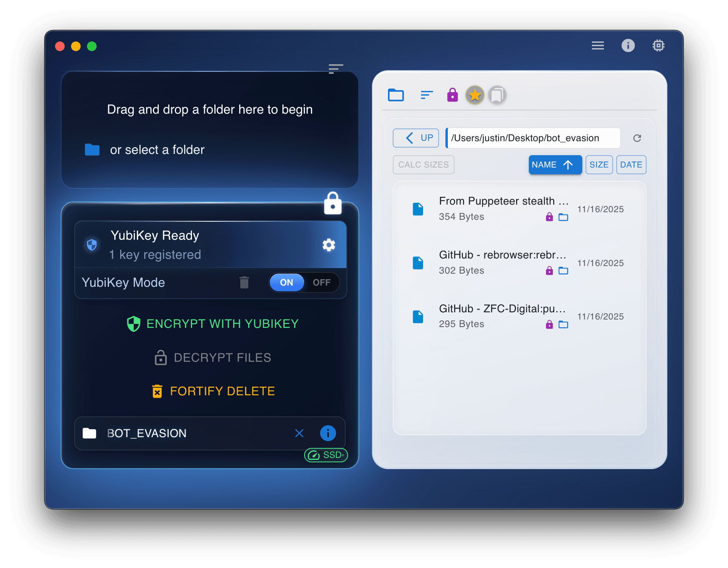Open the hamburger menu in the title bar

point(597,45)
